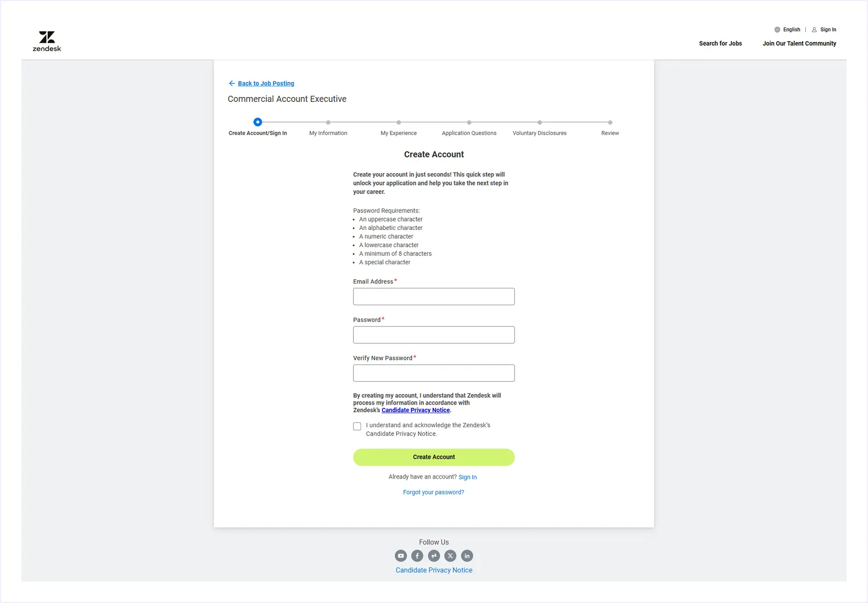Image resolution: width=868 pixels, height=603 pixels.
Task: Open the English language selector
Action: (791, 29)
